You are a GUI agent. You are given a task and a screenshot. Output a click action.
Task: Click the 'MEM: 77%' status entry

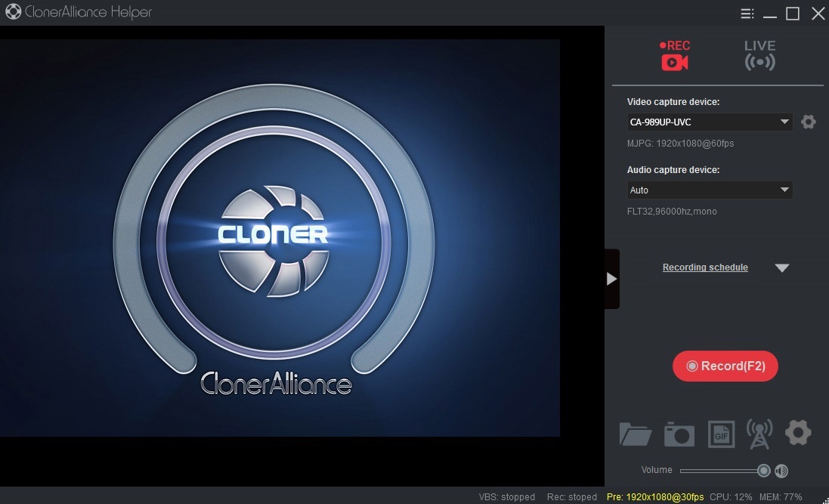pos(781,497)
